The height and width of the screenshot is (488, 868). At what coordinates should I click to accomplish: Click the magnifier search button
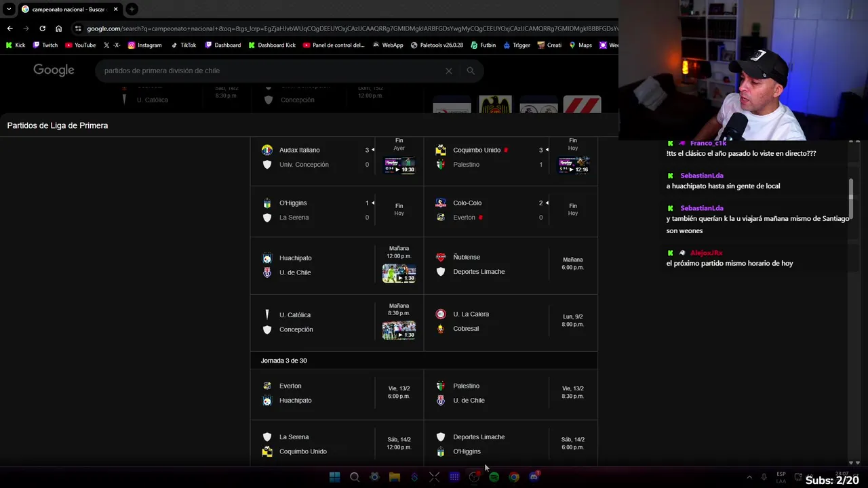[471, 70]
